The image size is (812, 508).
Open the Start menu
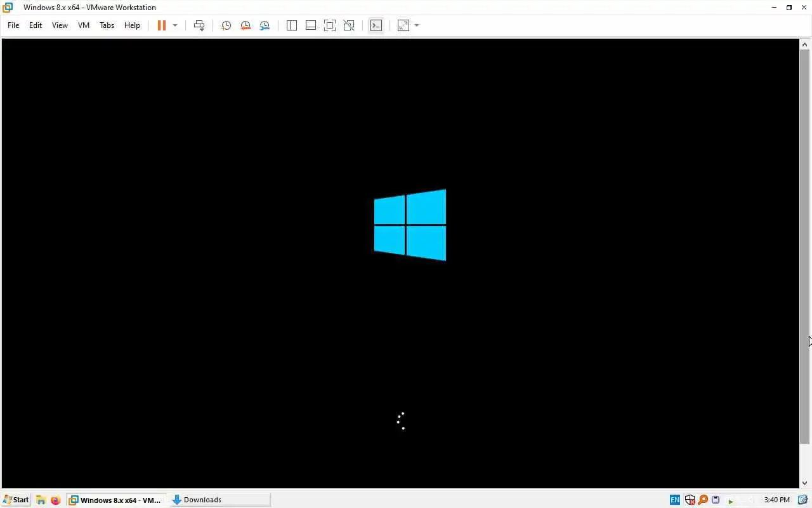pos(16,500)
